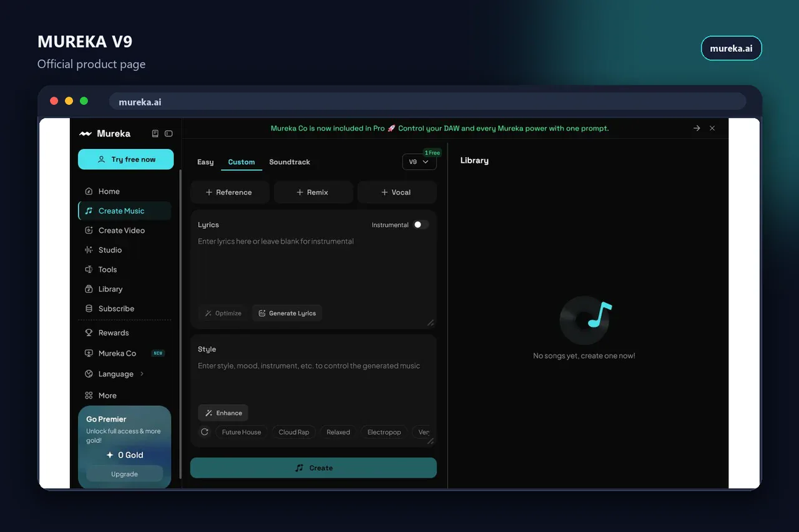Click Try free now button

[125, 160]
